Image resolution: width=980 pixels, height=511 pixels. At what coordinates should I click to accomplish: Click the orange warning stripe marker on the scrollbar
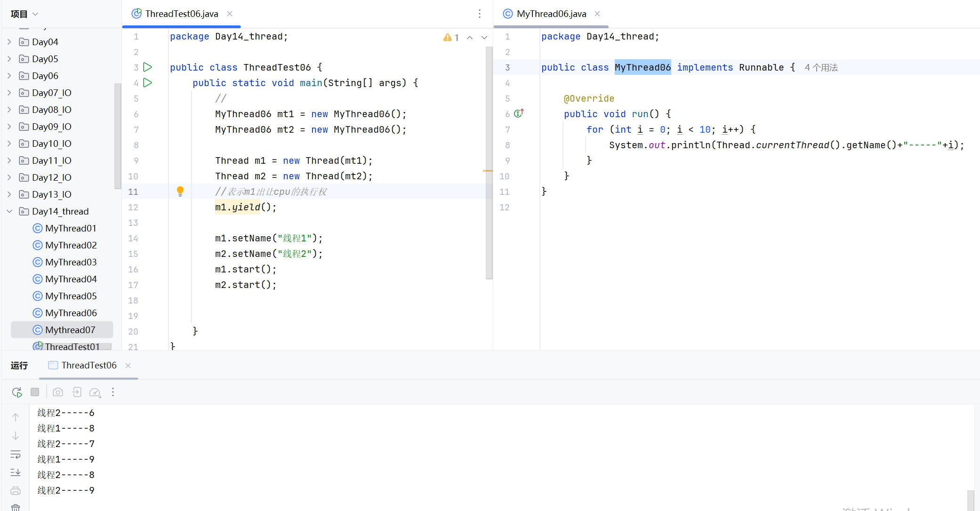pos(488,171)
